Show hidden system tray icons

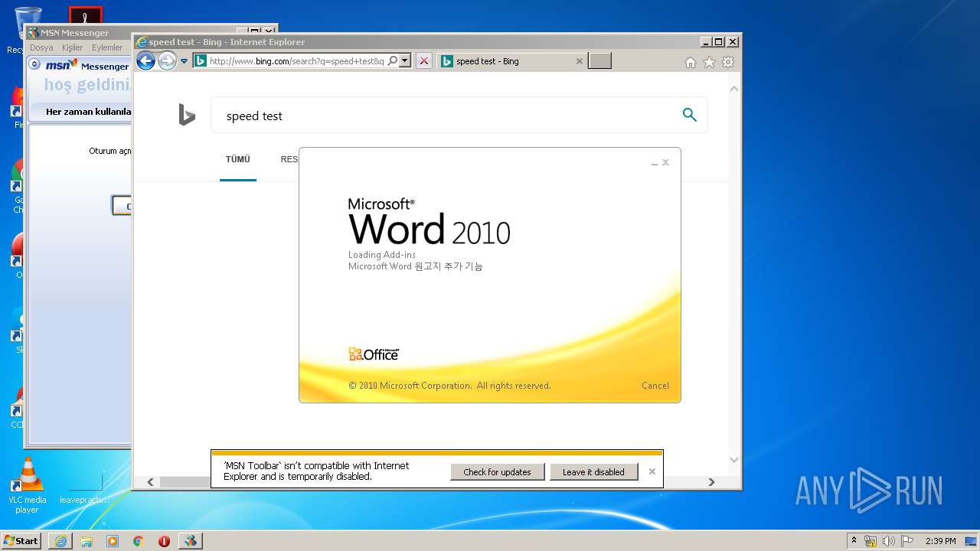tap(854, 540)
